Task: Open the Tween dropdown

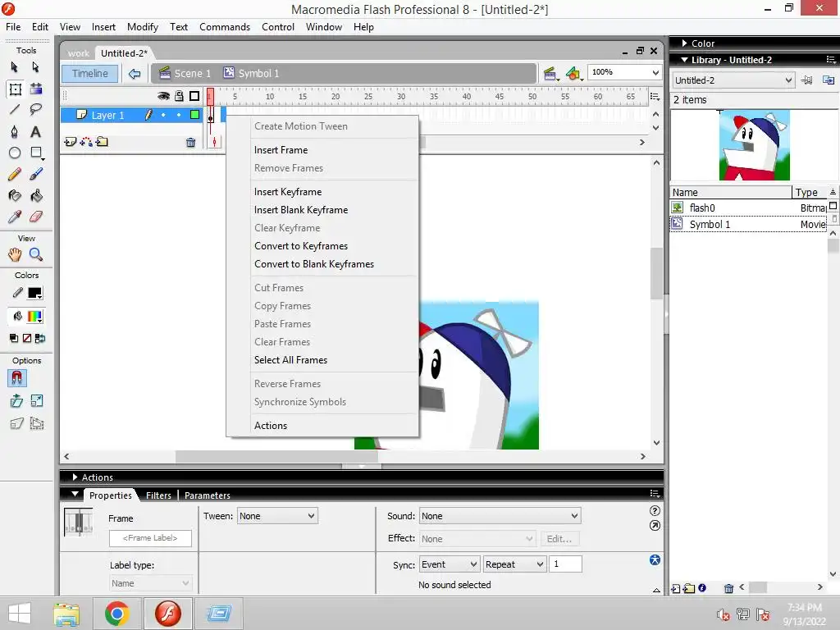Action: tap(277, 516)
